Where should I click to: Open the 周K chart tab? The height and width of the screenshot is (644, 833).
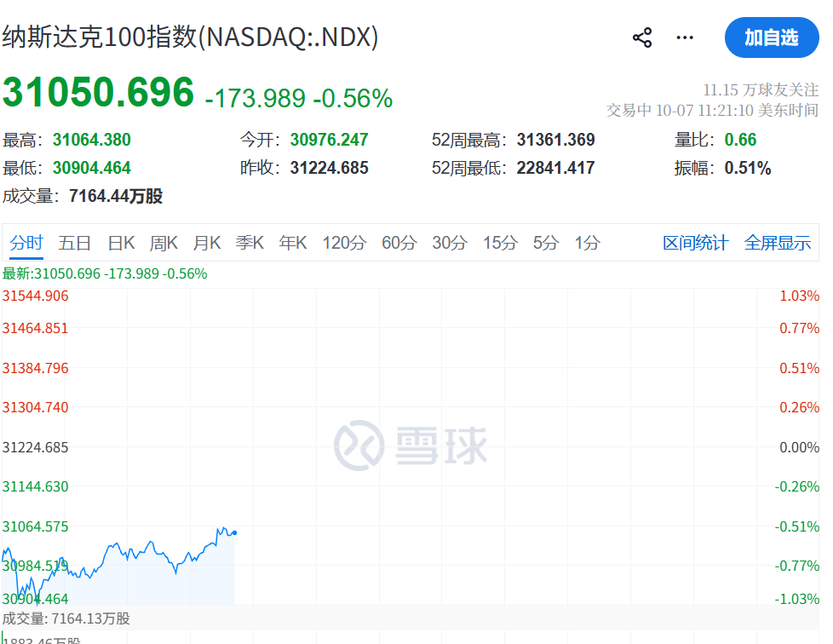point(164,243)
